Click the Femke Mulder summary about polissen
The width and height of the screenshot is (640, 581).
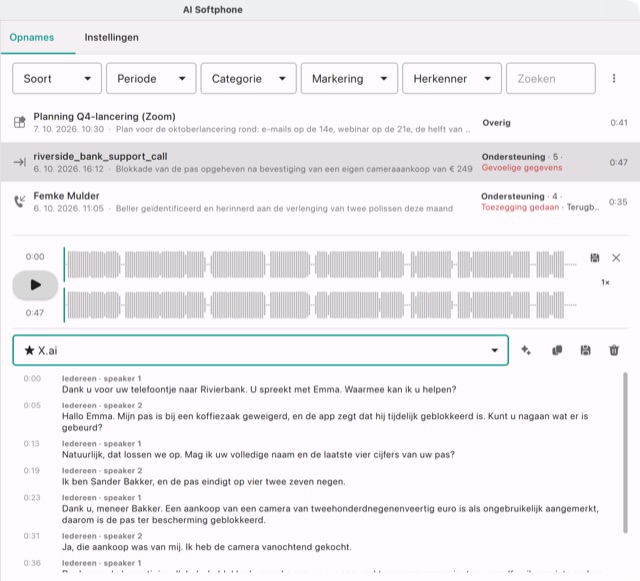click(x=284, y=209)
